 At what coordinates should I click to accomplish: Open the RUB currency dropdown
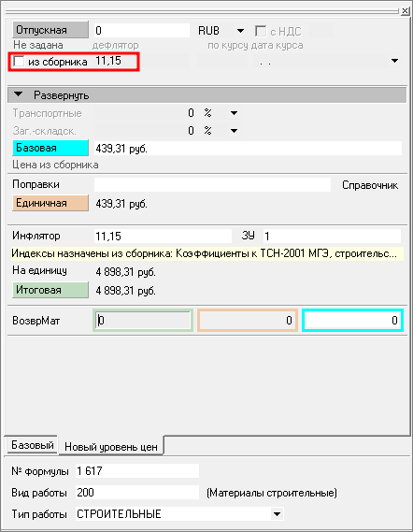240,31
